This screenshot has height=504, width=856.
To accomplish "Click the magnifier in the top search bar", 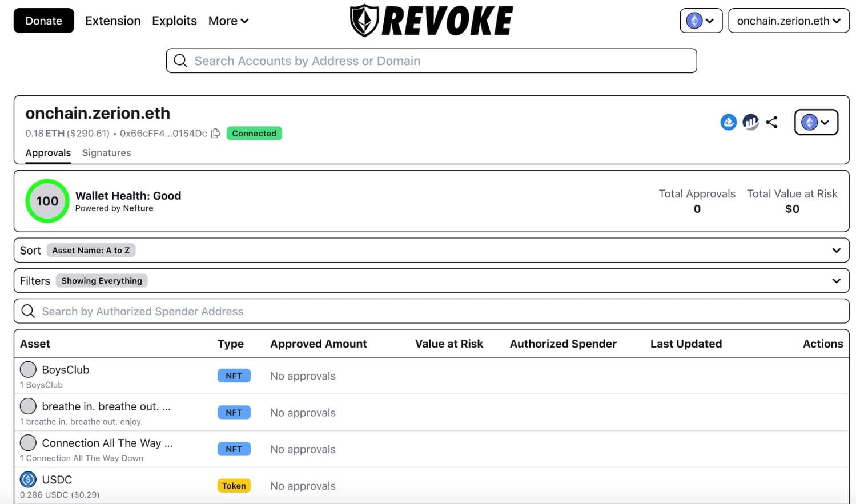I will click(180, 61).
